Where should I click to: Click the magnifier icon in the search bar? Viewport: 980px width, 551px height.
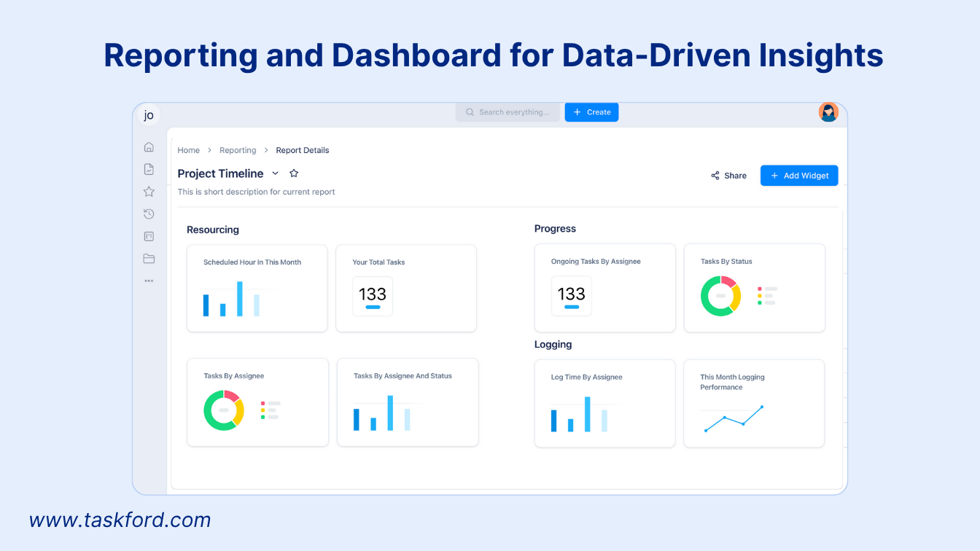click(x=469, y=112)
